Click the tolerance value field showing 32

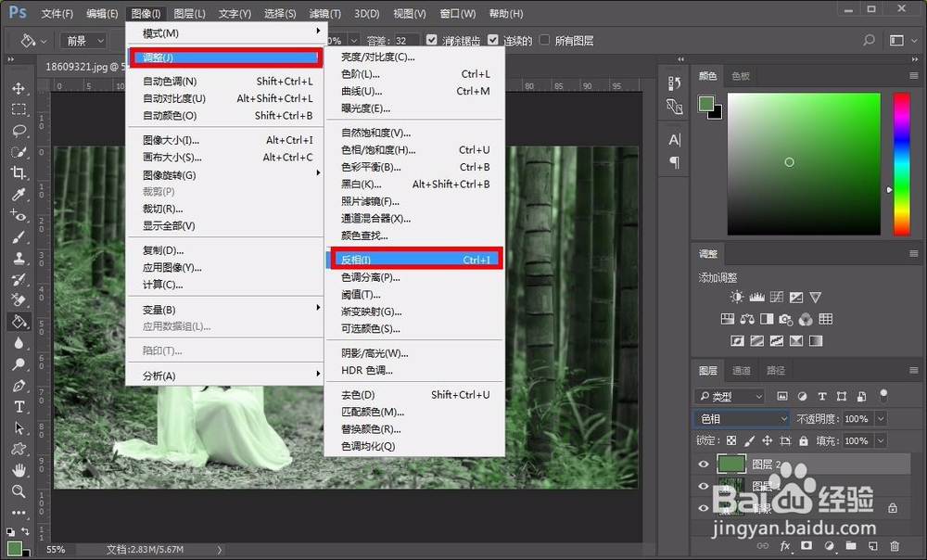coord(406,40)
